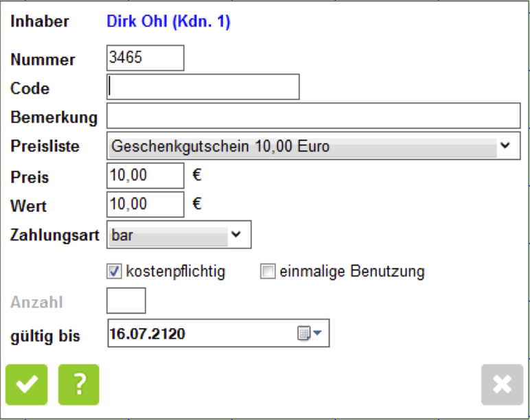
Task: Open help with the question mark button
Action: [79, 384]
